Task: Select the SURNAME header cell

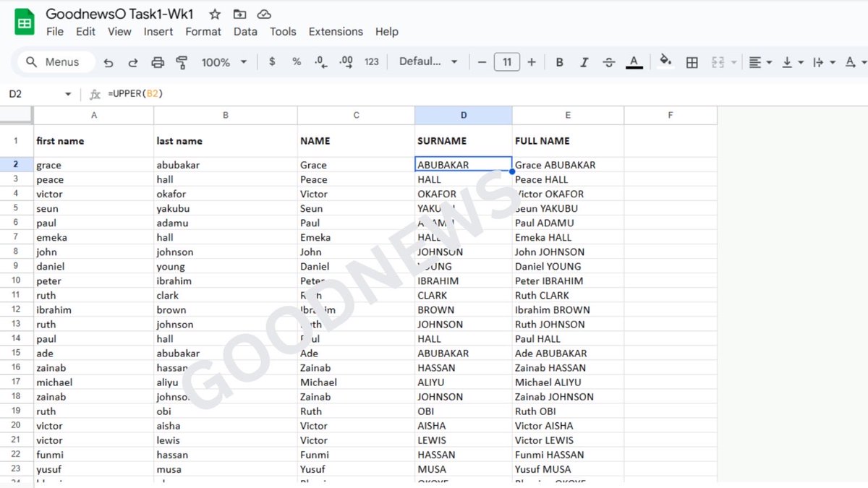Action: click(464, 140)
